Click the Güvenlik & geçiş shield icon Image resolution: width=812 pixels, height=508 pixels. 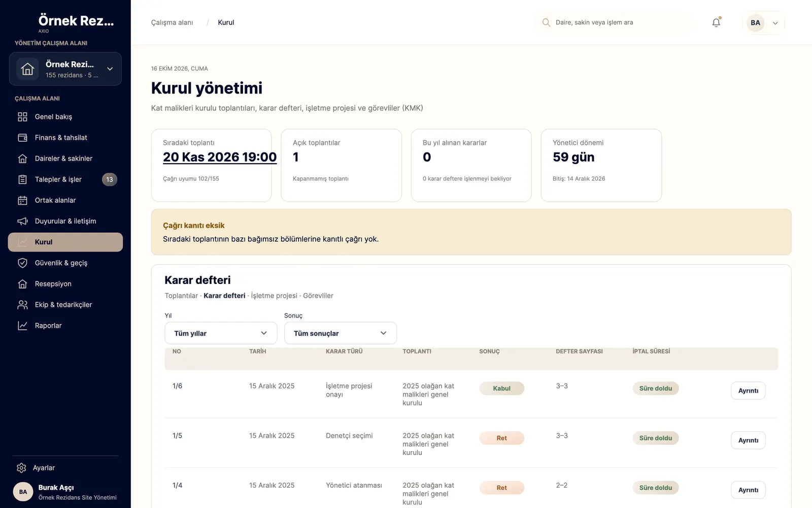pos(22,263)
